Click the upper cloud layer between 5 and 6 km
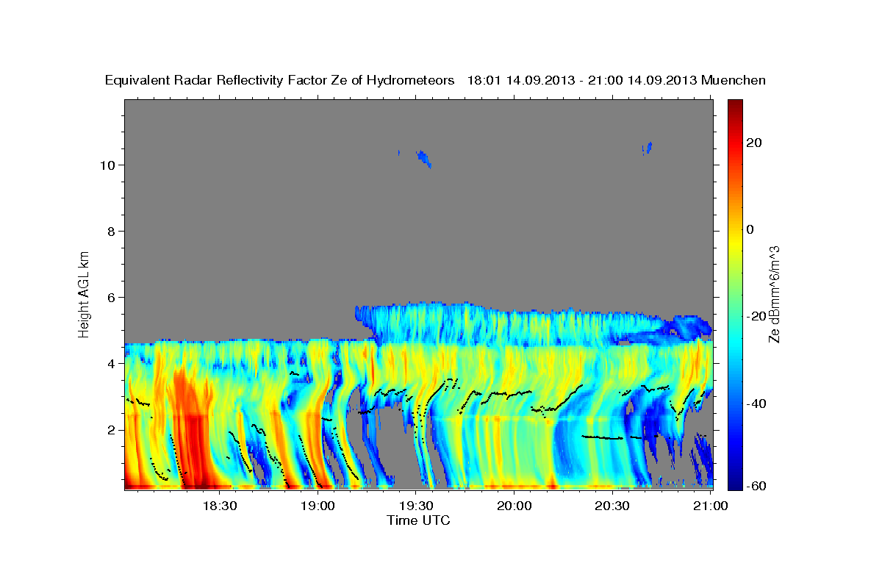The height and width of the screenshot is (588, 882). pyautogui.click(x=514, y=325)
